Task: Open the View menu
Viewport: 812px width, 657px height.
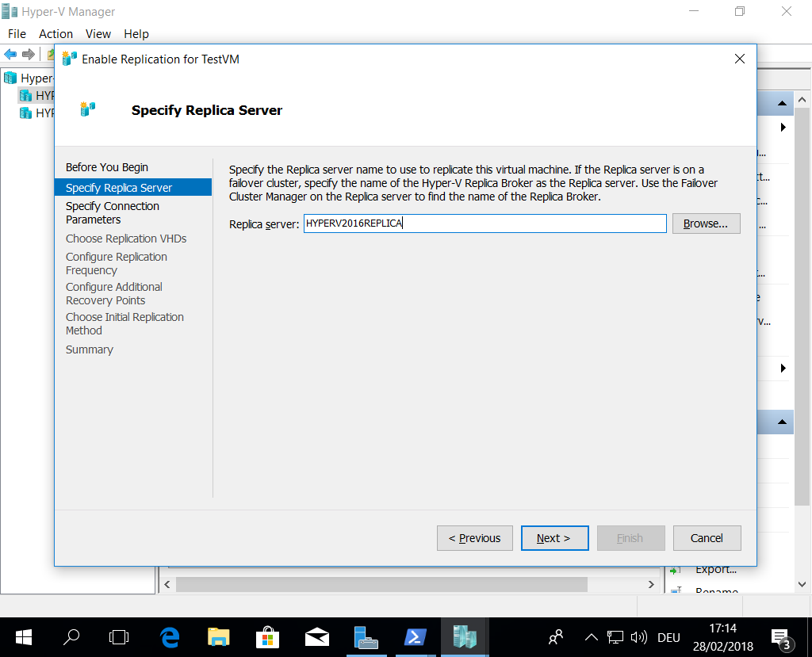Action: point(98,33)
